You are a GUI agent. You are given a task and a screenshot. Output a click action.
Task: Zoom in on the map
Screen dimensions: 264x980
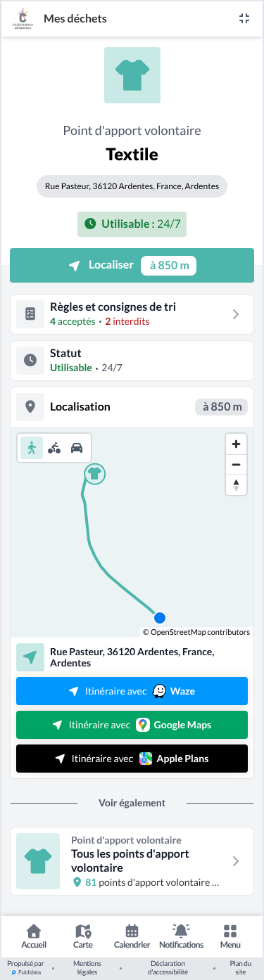click(x=236, y=444)
